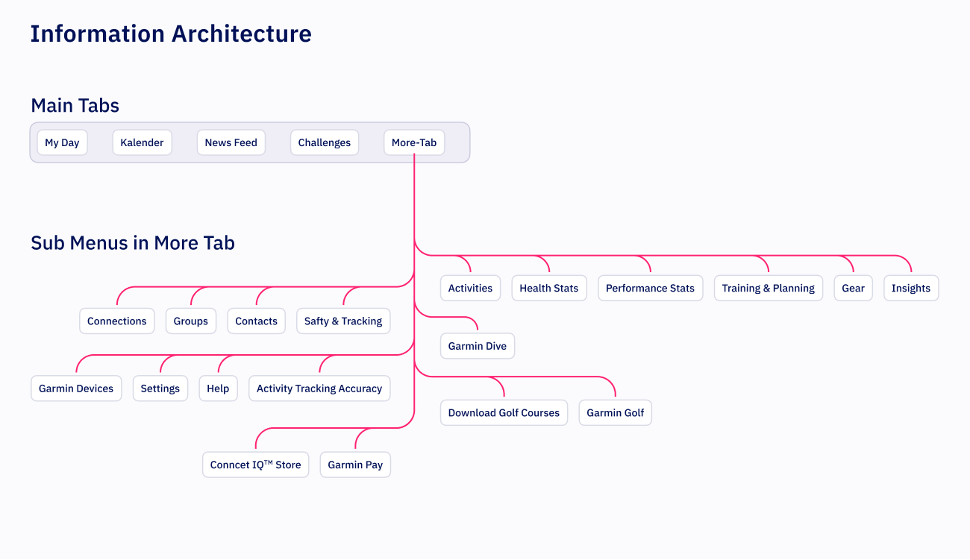Select the Activities submenu box
Image resolution: width=970 pixels, height=560 pixels.
[470, 289]
